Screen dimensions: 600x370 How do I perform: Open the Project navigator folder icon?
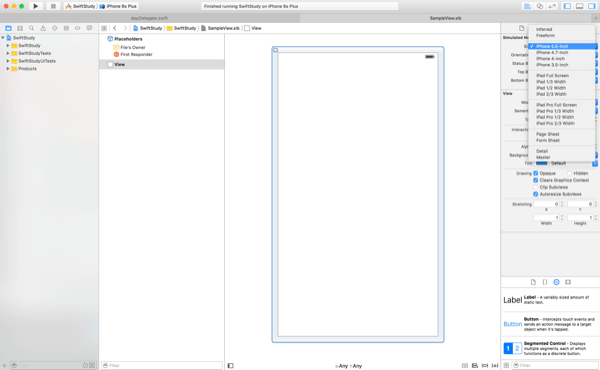coord(8,28)
